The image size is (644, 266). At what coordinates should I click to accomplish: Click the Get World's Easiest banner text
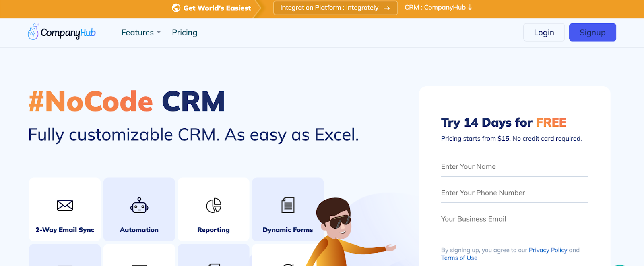point(217,8)
